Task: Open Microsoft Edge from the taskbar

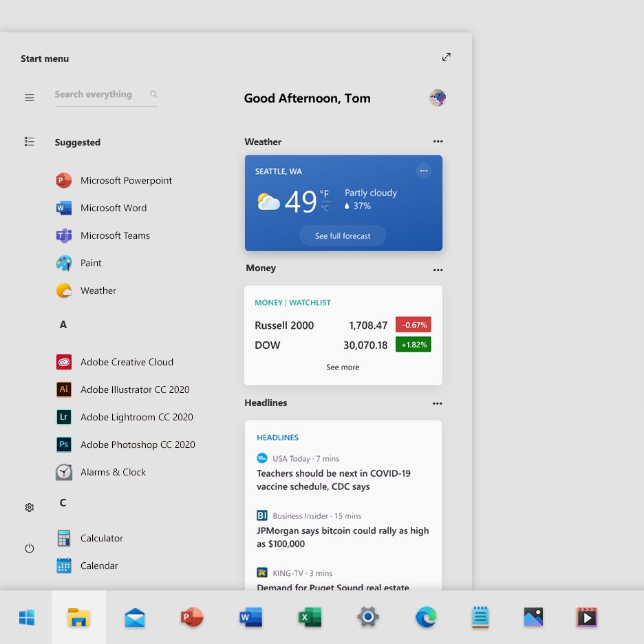Action: pyautogui.click(x=426, y=617)
